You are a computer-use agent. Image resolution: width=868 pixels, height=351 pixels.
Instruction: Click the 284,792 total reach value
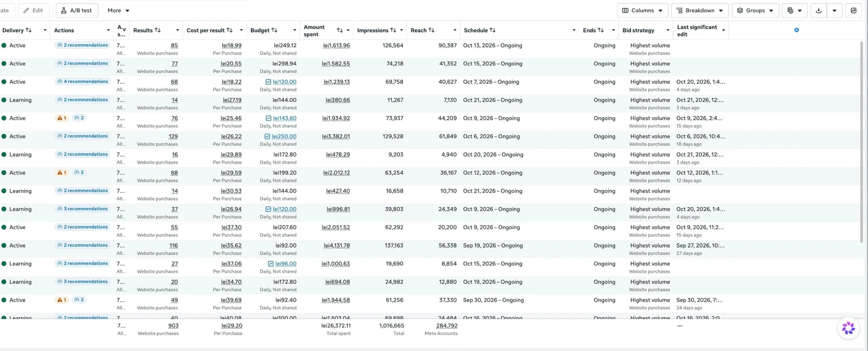click(x=447, y=325)
